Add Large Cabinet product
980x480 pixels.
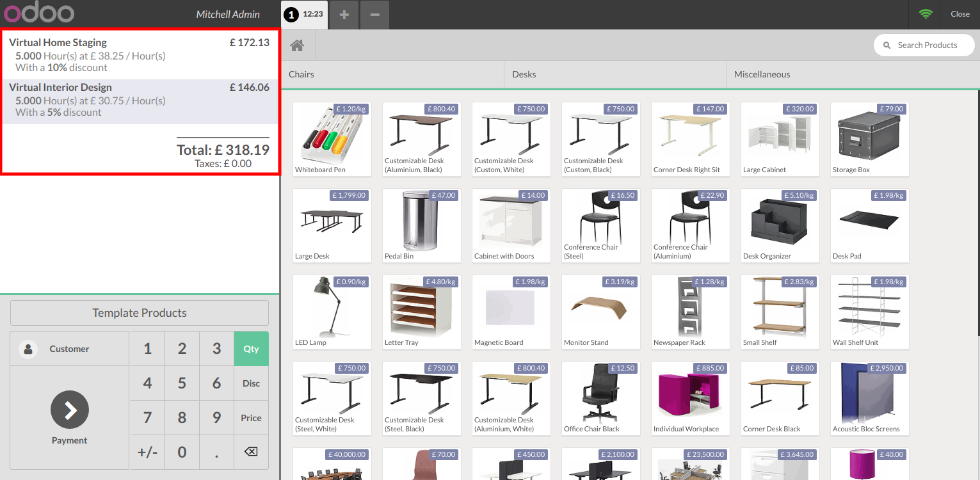[780, 139]
